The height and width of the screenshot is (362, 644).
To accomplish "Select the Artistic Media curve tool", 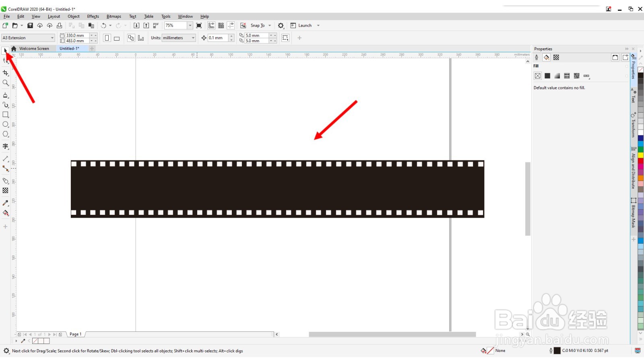I will coord(6,105).
